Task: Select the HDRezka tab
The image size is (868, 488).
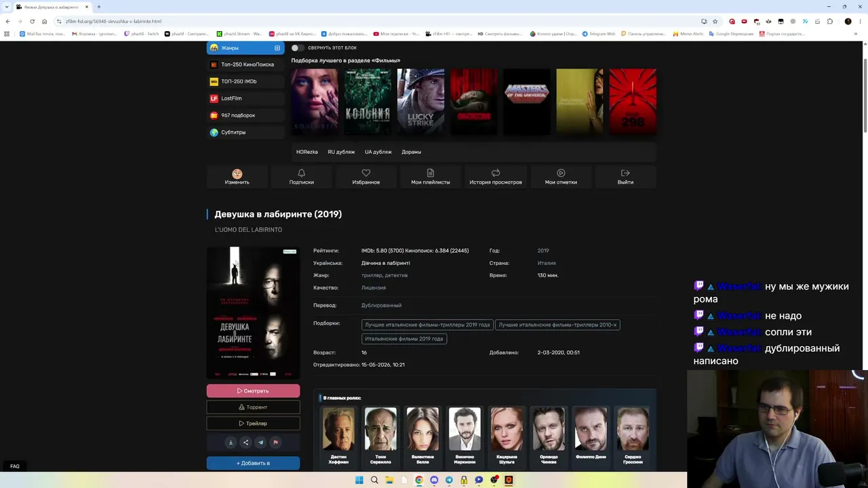Action: pyautogui.click(x=307, y=152)
